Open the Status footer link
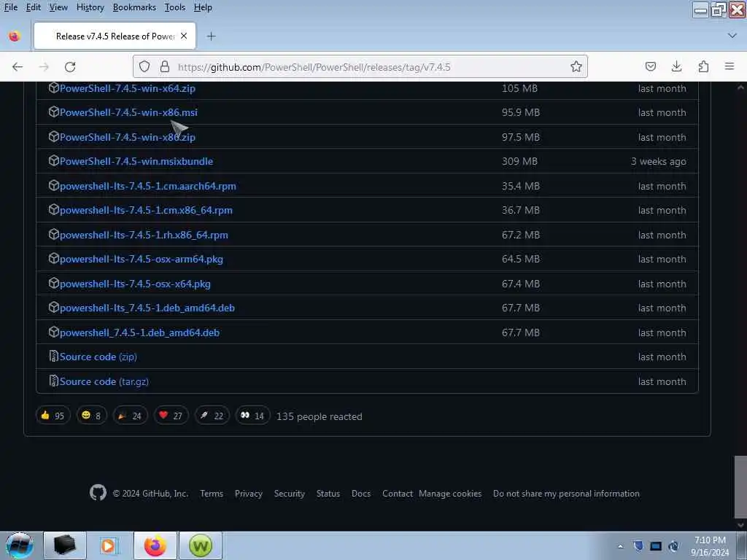This screenshot has height=560, width=747. coord(328,494)
